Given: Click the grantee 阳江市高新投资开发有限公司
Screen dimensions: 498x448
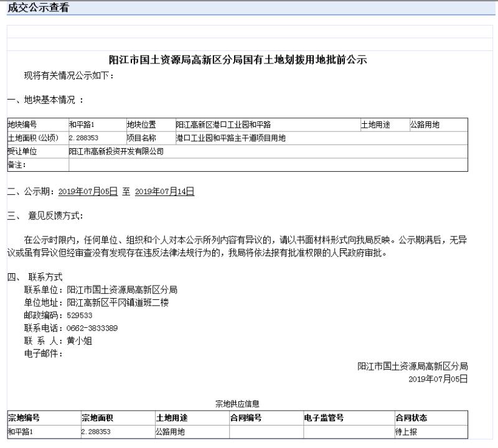Looking at the screenshot, I should (116, 151).
